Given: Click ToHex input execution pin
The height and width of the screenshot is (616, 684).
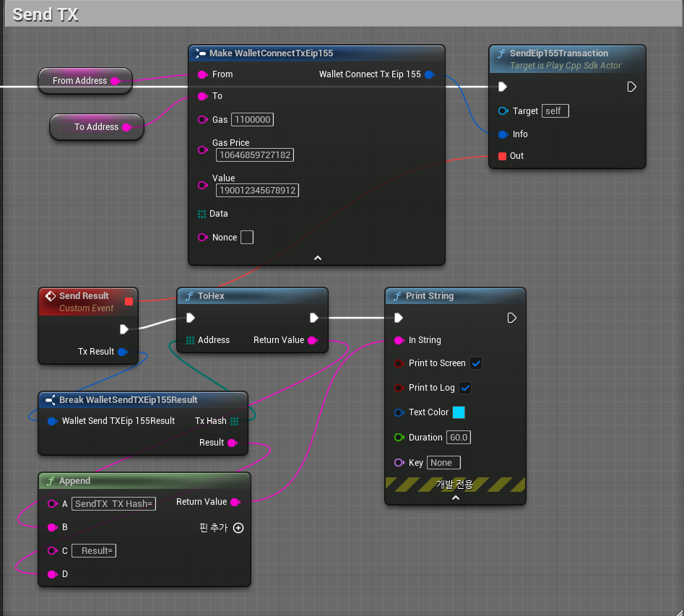Looking at the screenshot, I should pyautogui.click(x=191, y=318).
